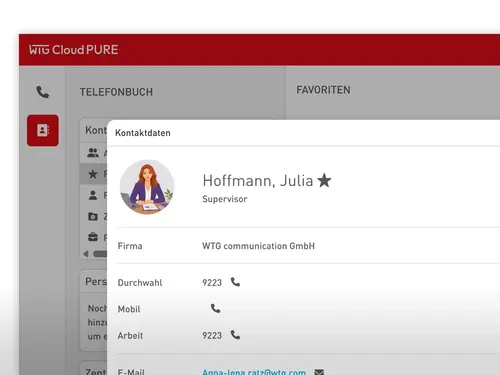Select the red contacts book sidebar icon
This screenshot has height=375, width=500.
tap(43, 130)
